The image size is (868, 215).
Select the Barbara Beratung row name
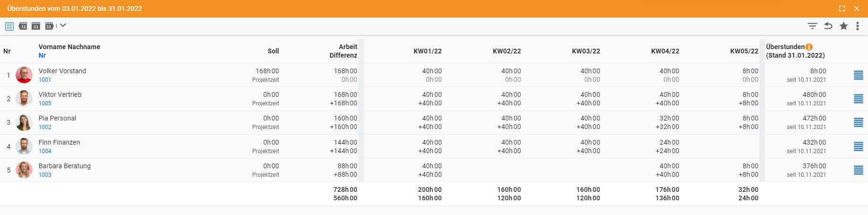click(65, 166)
